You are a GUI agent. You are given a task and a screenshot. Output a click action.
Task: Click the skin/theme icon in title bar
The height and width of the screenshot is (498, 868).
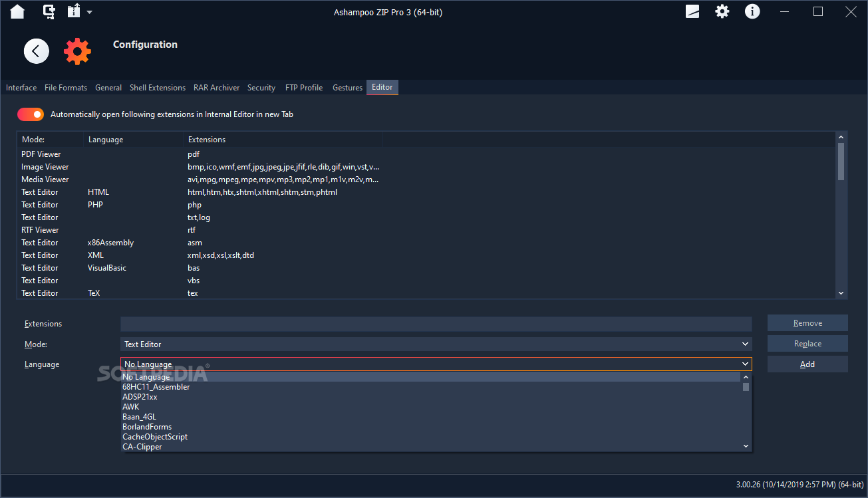point(692,11)
